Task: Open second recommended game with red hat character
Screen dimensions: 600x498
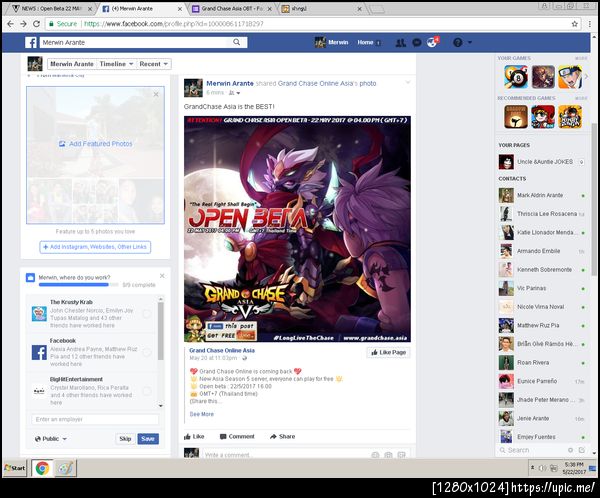Action: (543, 117)
